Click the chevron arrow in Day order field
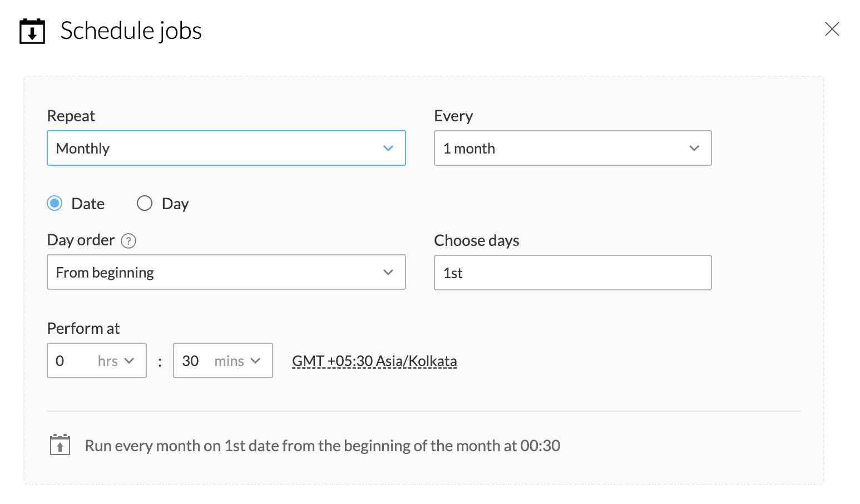This screenshot has width=860, height=504. (x=388, y=272)
